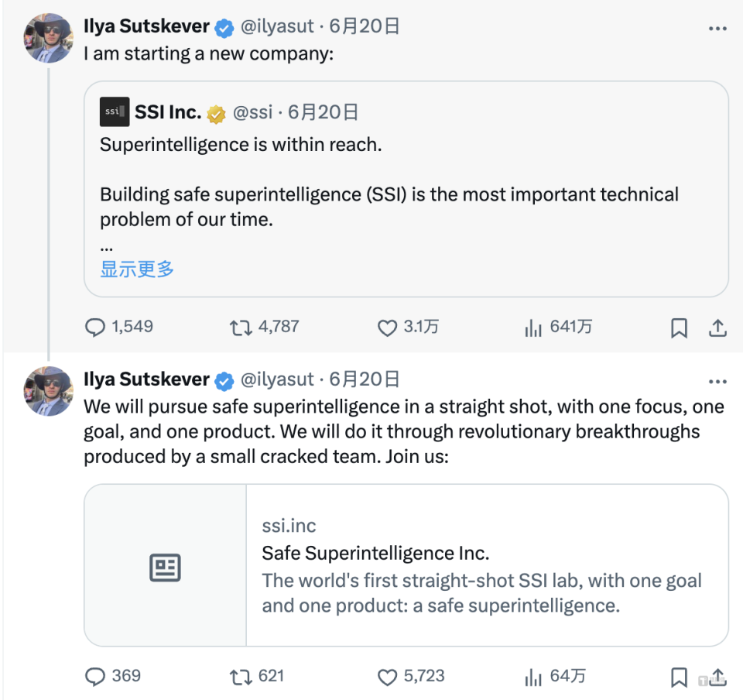The image size is (743, 700).
Task: Bookmark the second tweet
Action: [679, 676]
